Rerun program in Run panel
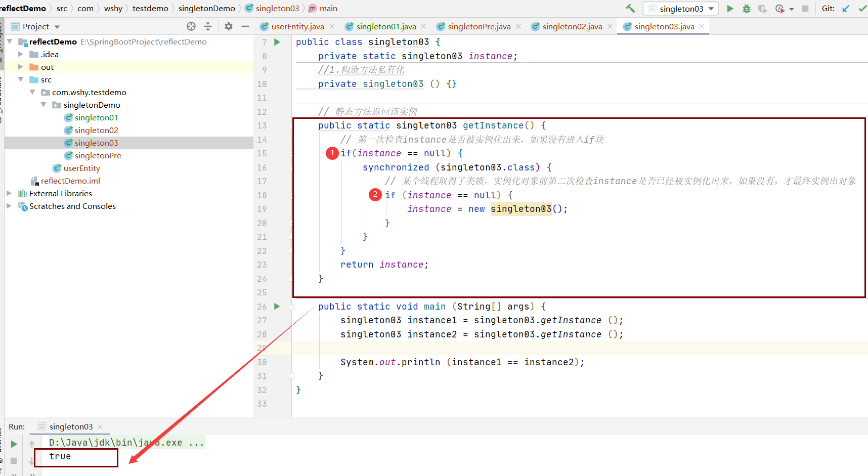Viewport: 868px width, 476px height. click(x=14, y=444)
